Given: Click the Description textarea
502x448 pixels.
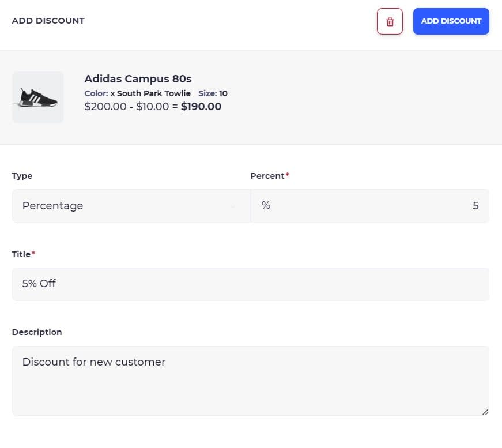Looking at the screenshot, I should [x=251, y=381].
